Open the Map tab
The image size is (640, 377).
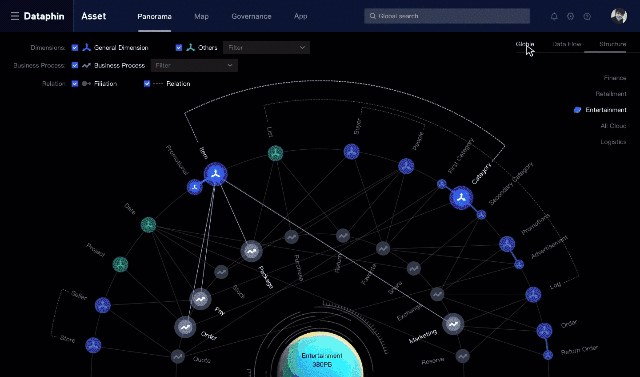[x=201, y=16]
